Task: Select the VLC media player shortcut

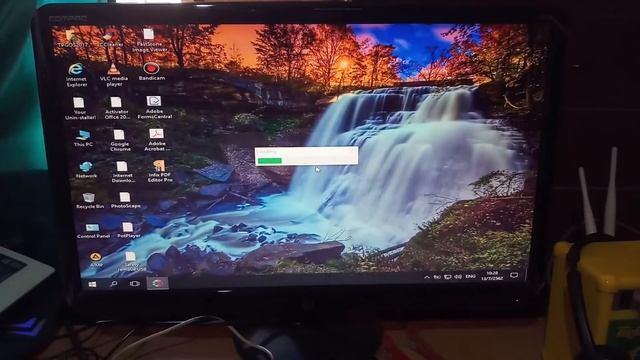Action: point(114,74)
